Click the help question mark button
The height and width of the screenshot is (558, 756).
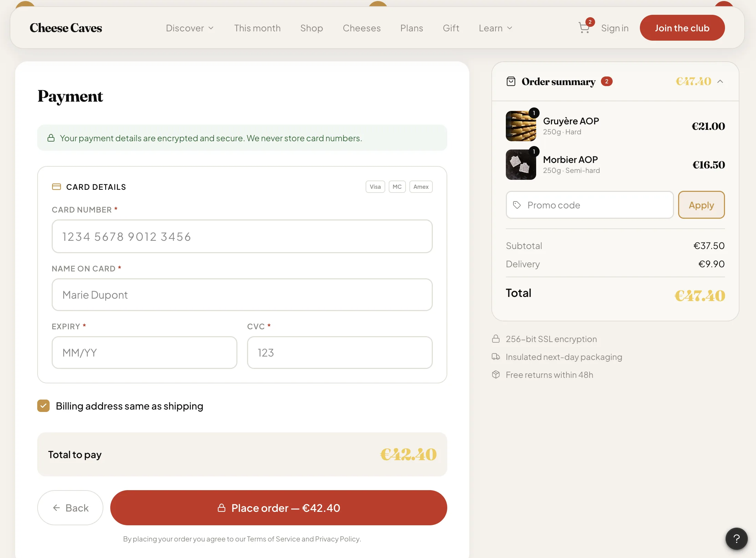tap(736, 538)
